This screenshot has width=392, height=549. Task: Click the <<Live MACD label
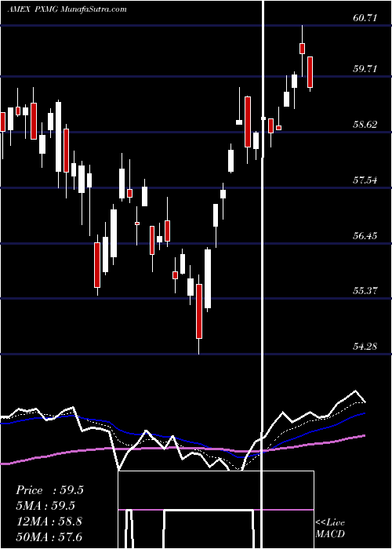tap(330, 529)
